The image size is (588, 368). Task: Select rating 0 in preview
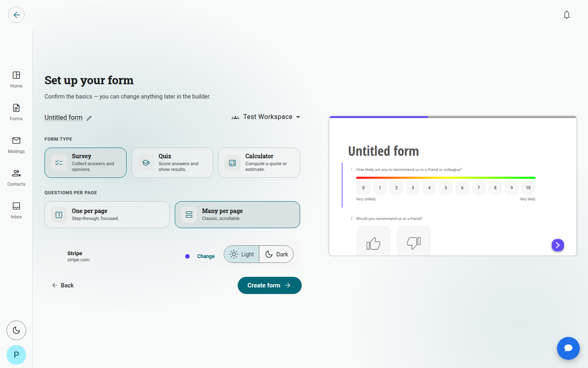363,188
